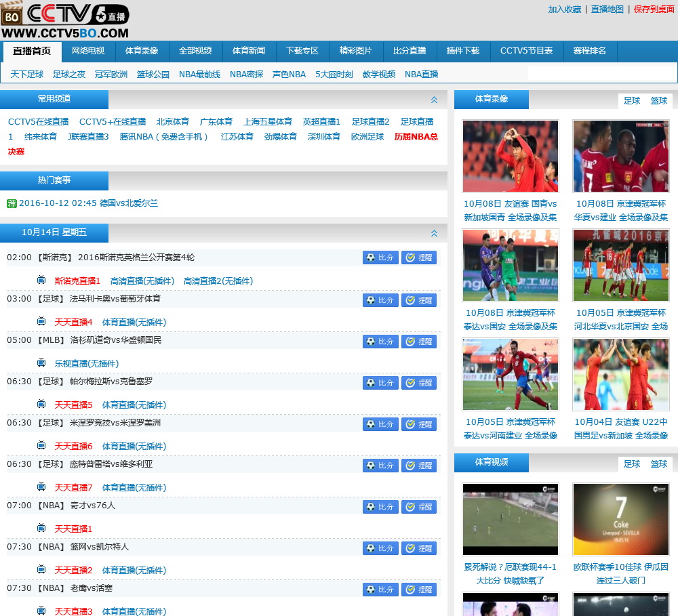Open the 体育录像 menu item
Screen dimensions: 678x616
[142, 51]
